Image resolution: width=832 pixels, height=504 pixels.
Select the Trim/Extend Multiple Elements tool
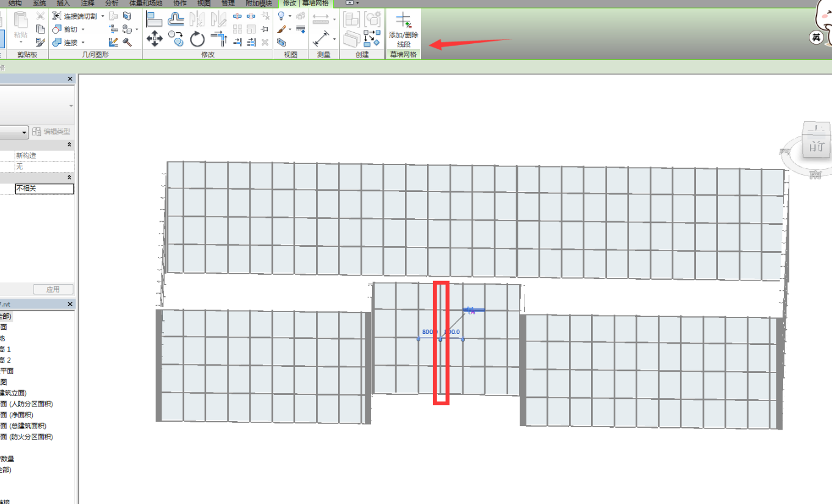coord(251,42)
